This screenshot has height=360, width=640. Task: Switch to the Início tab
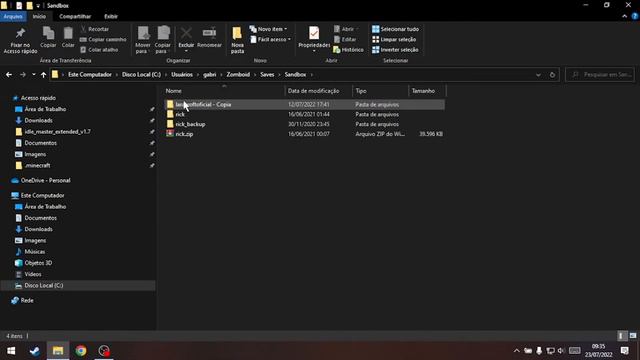[x=39, y=16]
